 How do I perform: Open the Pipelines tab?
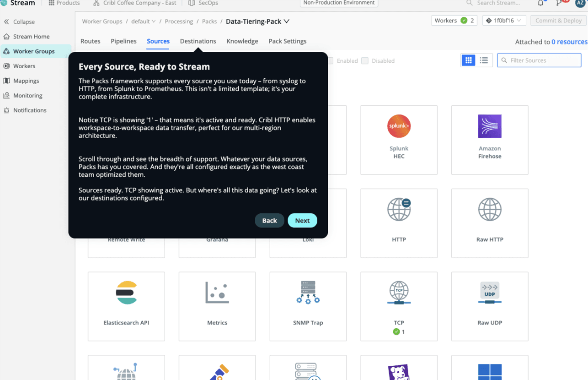pos(123,41)
